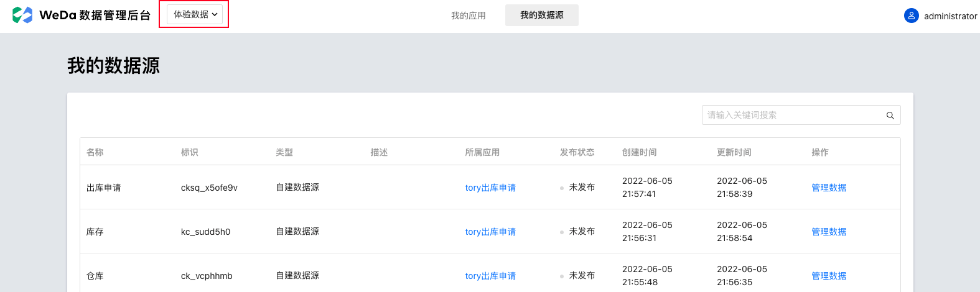Open tory出库申请 app link in 仓库 row

click(490, 276)
